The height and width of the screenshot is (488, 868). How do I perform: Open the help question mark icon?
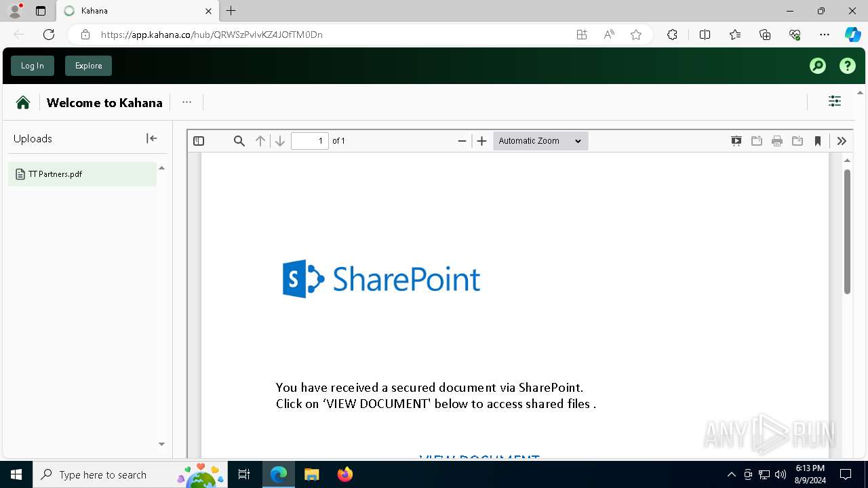coord(848,66)
